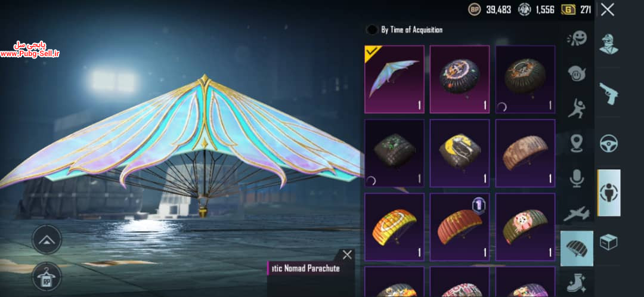
Task: Choose the yellow-orange target parachute skin
Action: 394,227
